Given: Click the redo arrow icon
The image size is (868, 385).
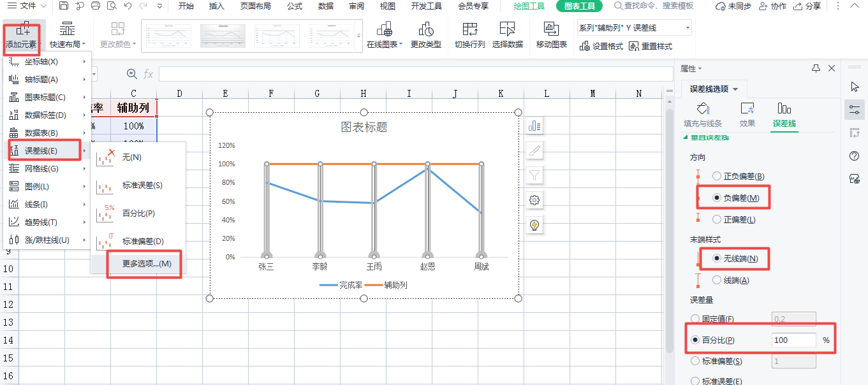Looking at the screenshot, I should click(144, 6).
